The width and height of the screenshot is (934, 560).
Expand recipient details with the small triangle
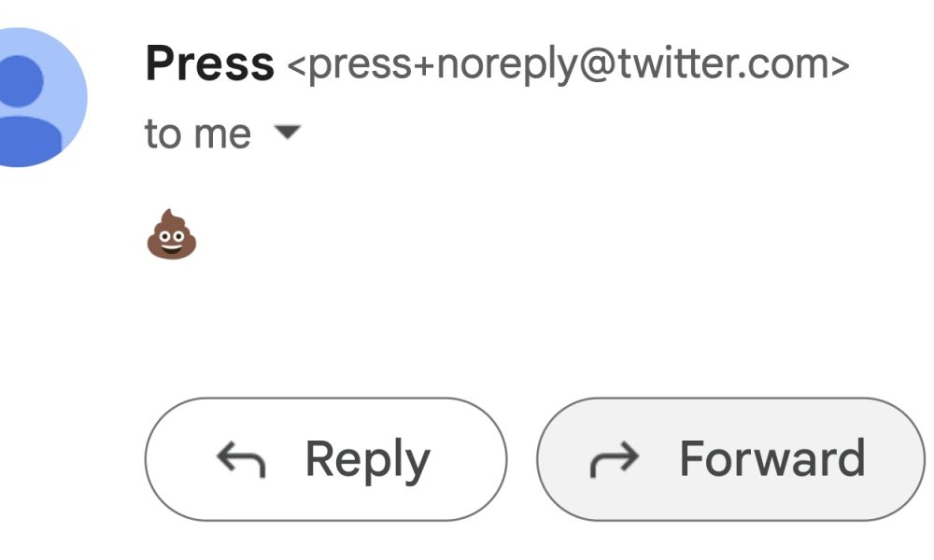click(287, 132)
